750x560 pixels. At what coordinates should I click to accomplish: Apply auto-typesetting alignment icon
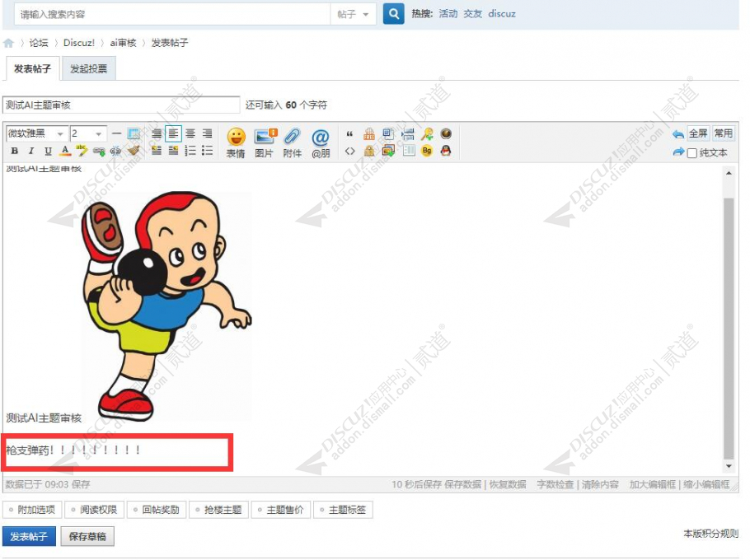point(157,133)
